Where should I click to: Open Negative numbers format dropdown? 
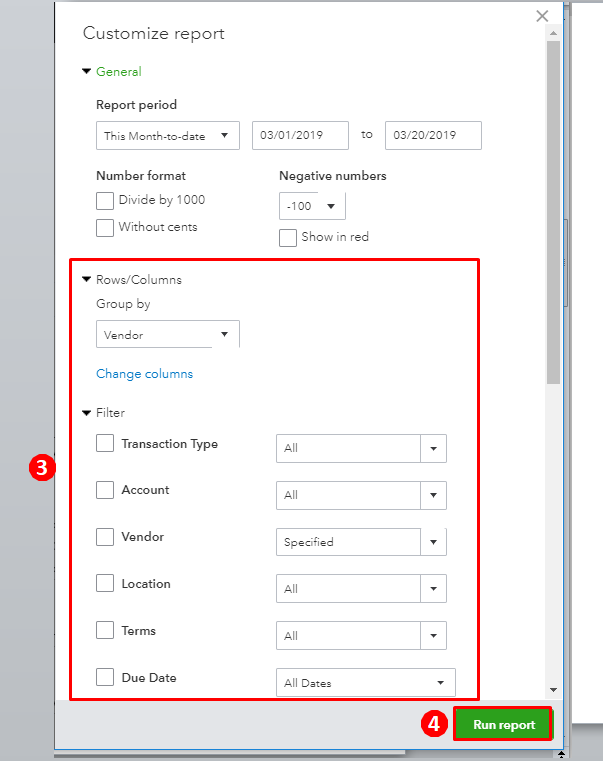[x=312, y=206]
